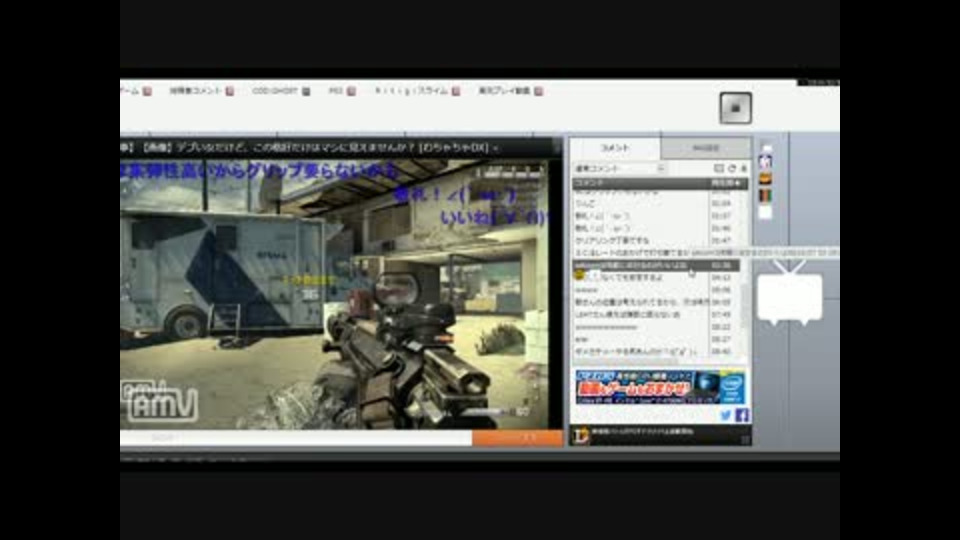This screenshot has width=960, height=540.
Task: Share the video on Facebook
Action: click(x=741, y=416)
